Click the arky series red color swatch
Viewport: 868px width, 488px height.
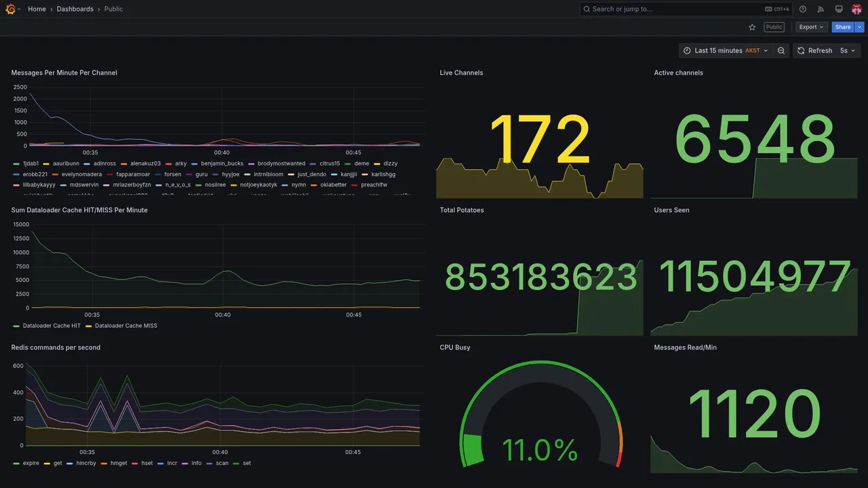coord(169,163)
